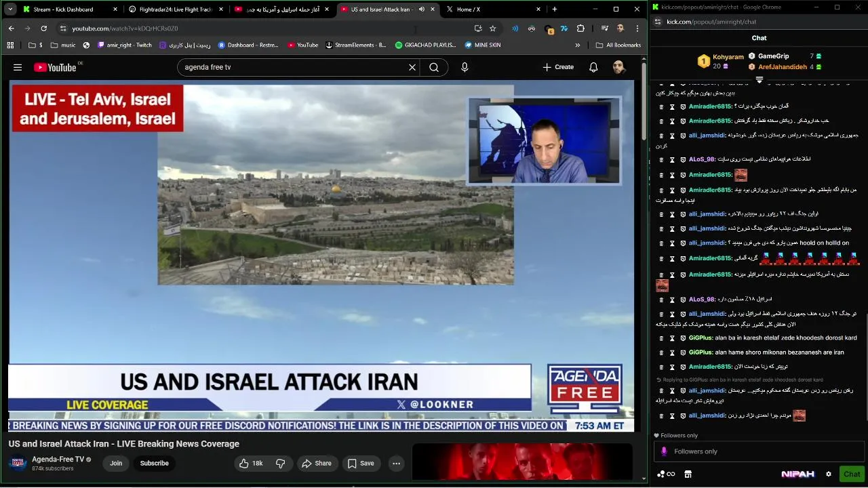
Task: Clear the YouTube search box text
Action: [412, 67]
